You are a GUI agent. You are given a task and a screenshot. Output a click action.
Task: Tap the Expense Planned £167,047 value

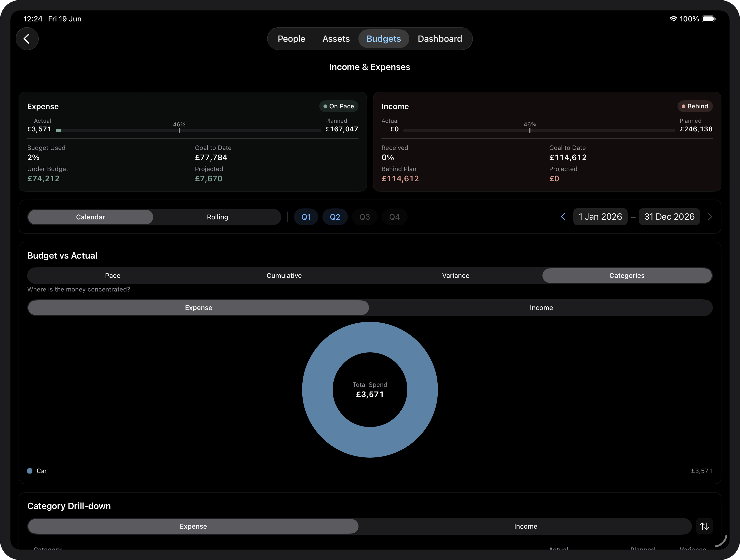(342, 129)
